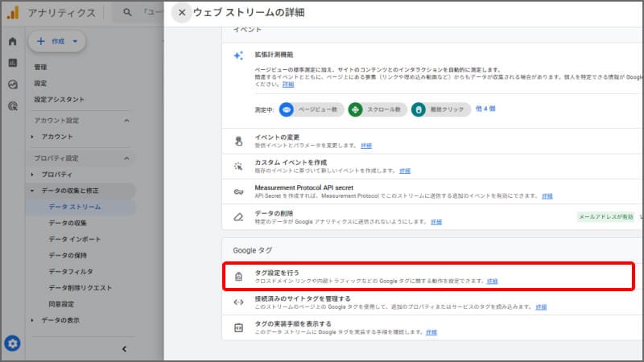Screen dimensions: 644x362
Task: Click the ページビュー数 chip
Action: click(x=311, y=109)
